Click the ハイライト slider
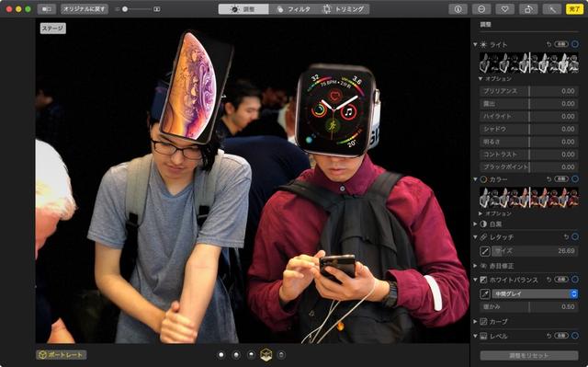Image resolution: width=588 pixels, height=367 pixels. (x=529, y=116)
